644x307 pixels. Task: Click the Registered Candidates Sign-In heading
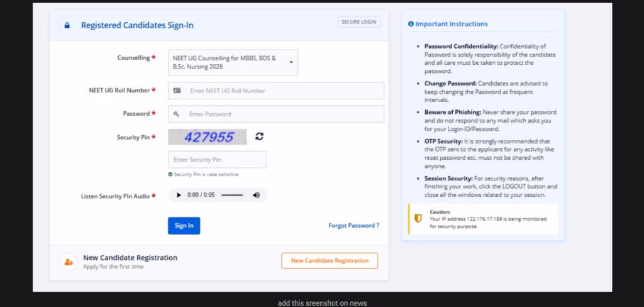(137, 26)
